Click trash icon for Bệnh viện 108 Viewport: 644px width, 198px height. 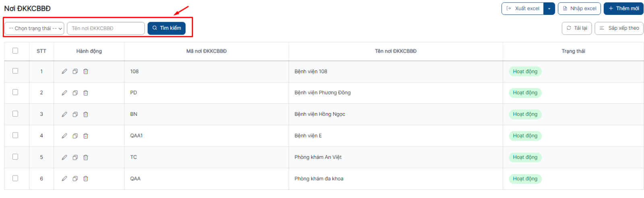pos(86,72)
